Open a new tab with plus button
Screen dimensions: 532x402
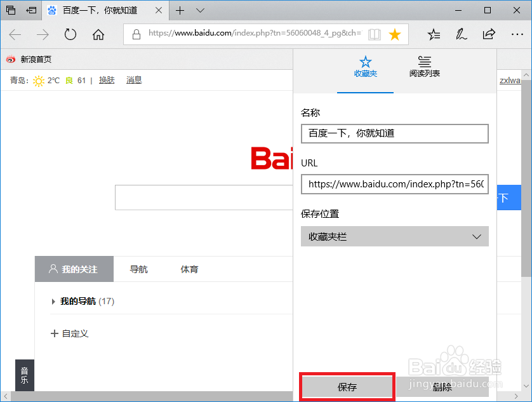click(180, 11)
